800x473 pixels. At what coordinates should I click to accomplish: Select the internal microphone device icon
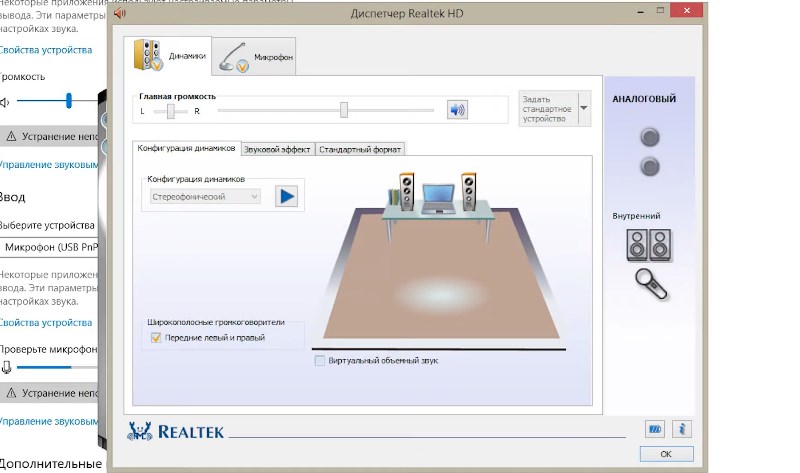(651, 284)
